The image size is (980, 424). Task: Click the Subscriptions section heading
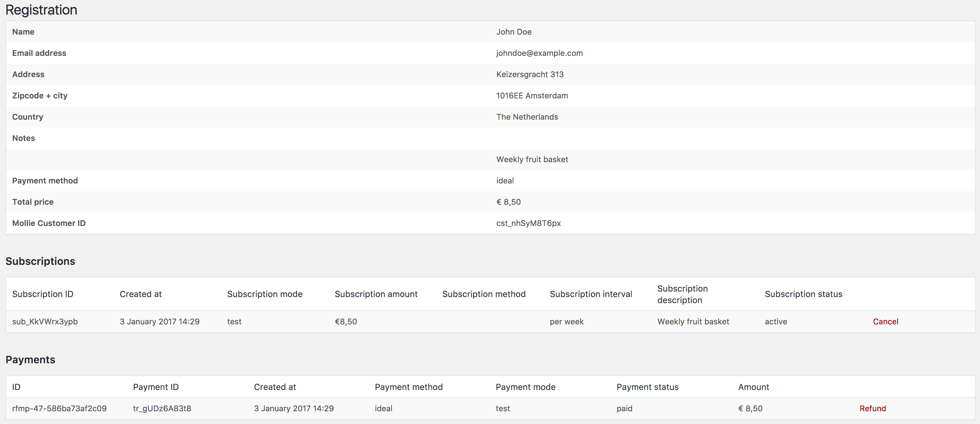40,261
